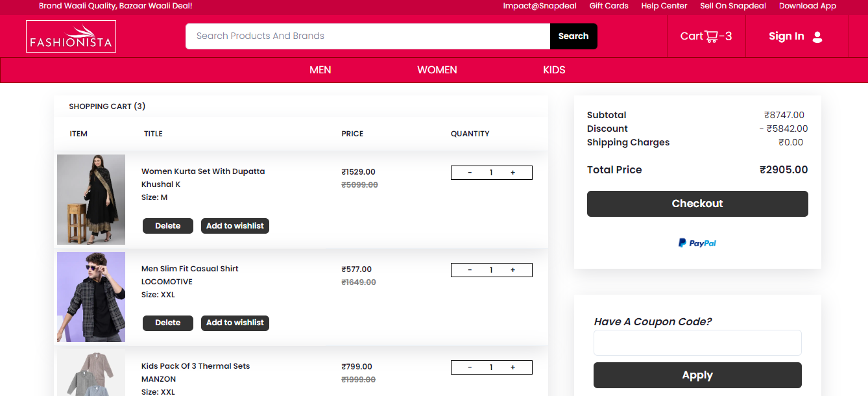
Task: Decrease quantity of Men Slim Fit Shirt
Action: (x=470, y=270)
